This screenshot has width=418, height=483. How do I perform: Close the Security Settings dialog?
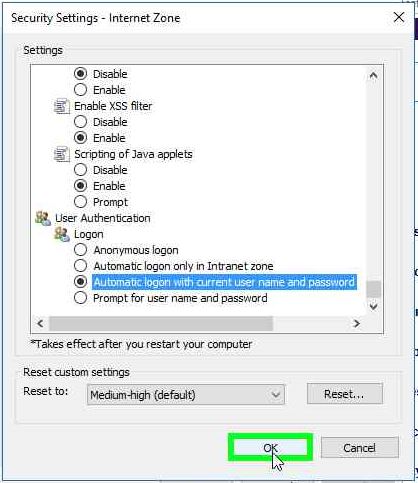[x=399, y=17]
